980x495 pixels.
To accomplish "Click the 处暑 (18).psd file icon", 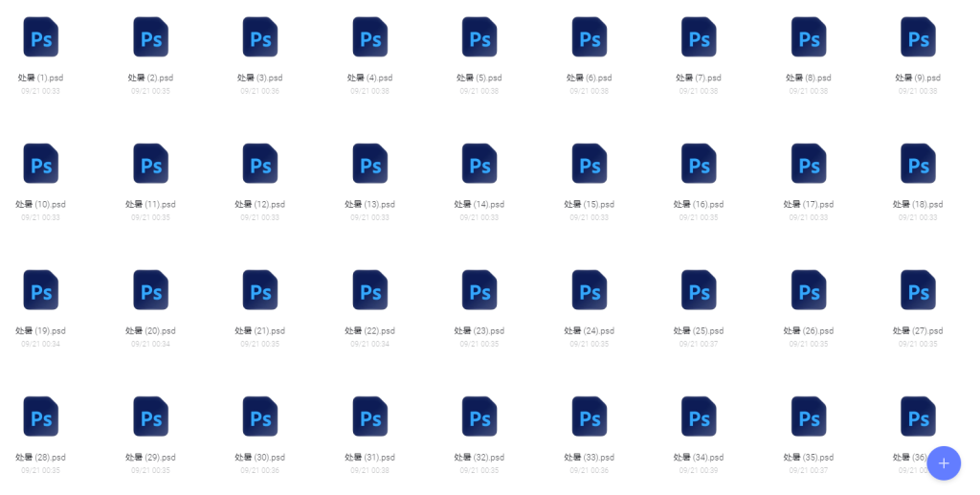I will click(x=918, y=164).
